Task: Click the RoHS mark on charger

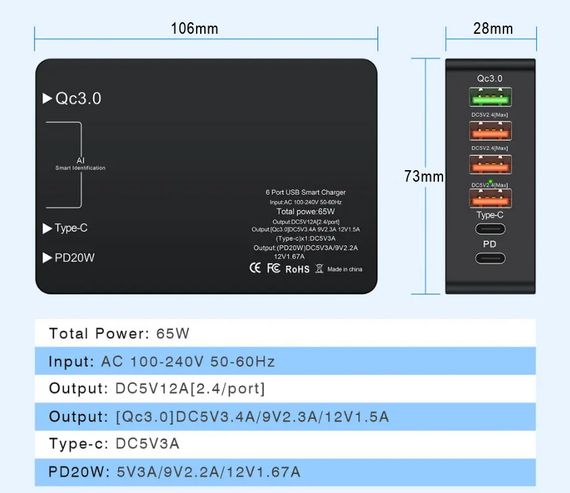Action: 297,269
